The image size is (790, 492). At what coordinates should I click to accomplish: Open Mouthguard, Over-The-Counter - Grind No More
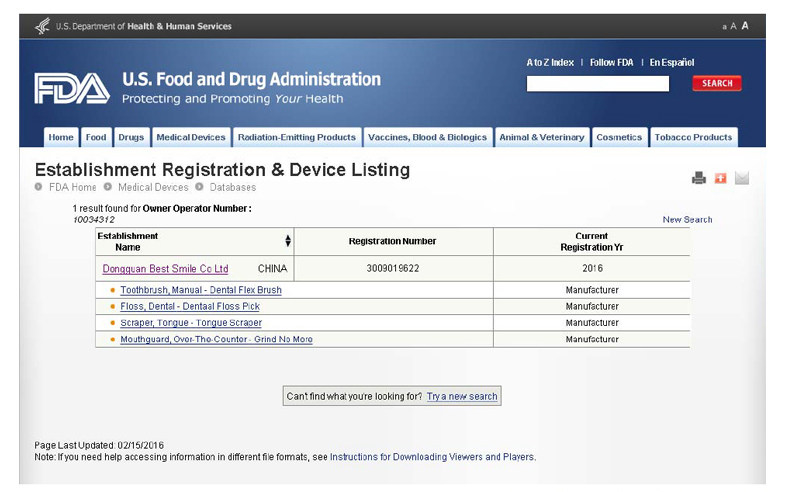click(216, 340)
